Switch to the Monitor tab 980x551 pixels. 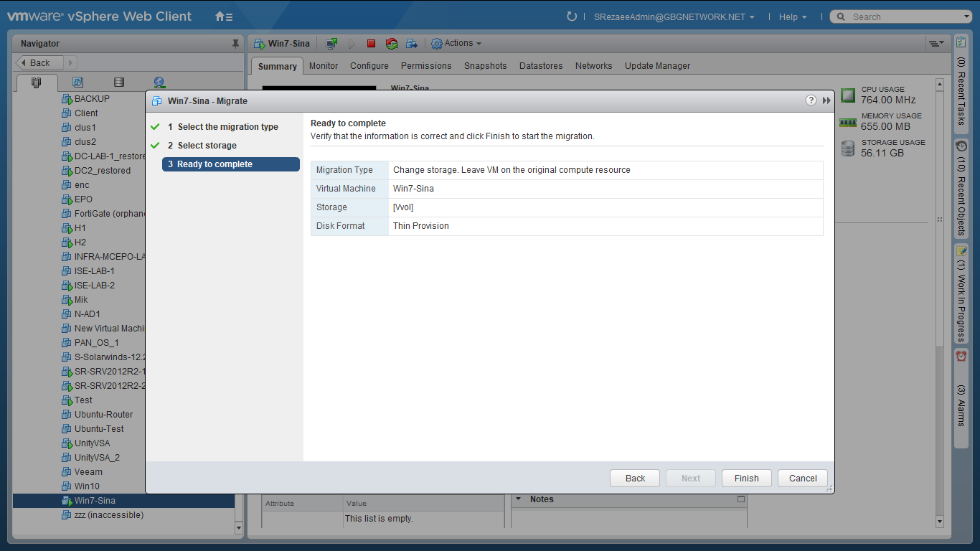click(324, 66)
